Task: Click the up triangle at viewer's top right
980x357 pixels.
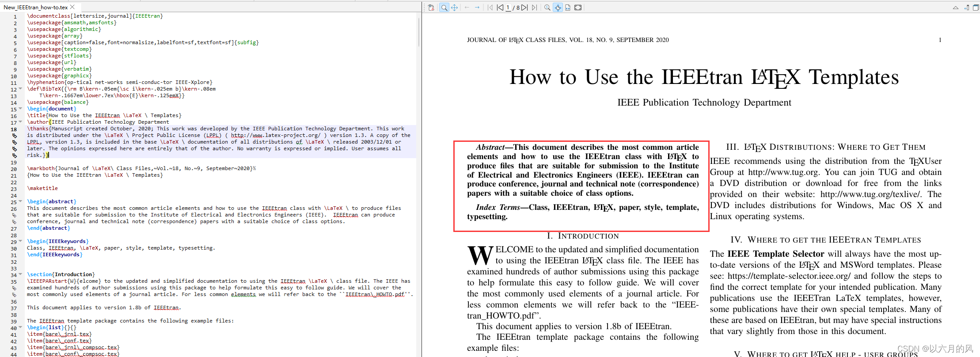Action: [956, 8]
